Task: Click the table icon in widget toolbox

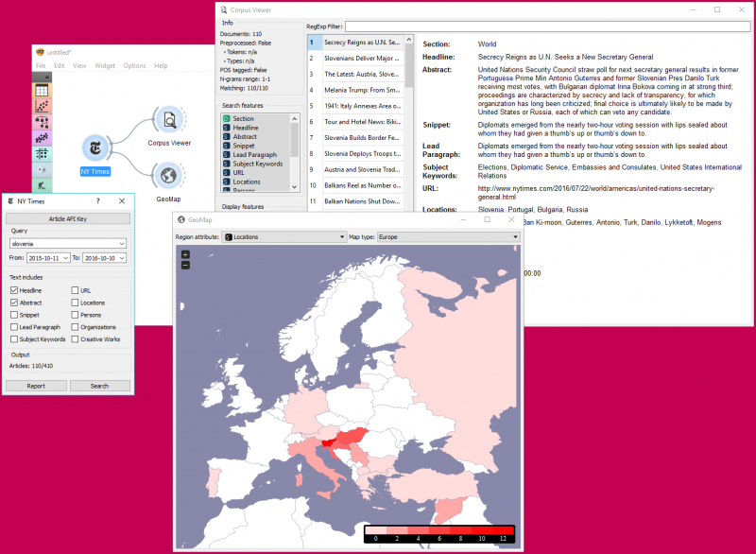Action: (x=42, y=91)
